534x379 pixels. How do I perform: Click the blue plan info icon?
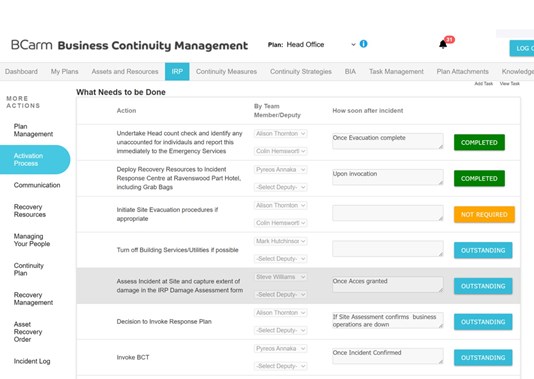pos(363,44)
